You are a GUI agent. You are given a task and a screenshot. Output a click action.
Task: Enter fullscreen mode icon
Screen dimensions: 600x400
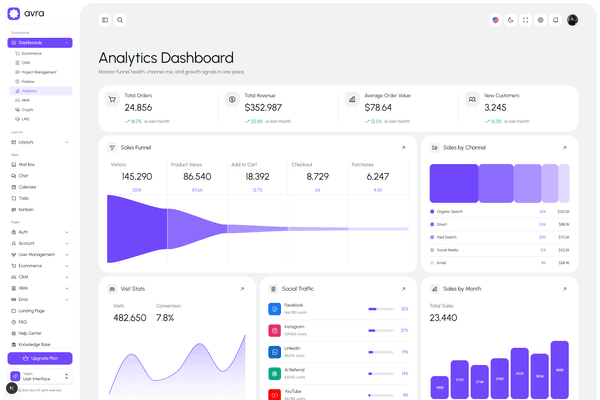click(525, 20)
